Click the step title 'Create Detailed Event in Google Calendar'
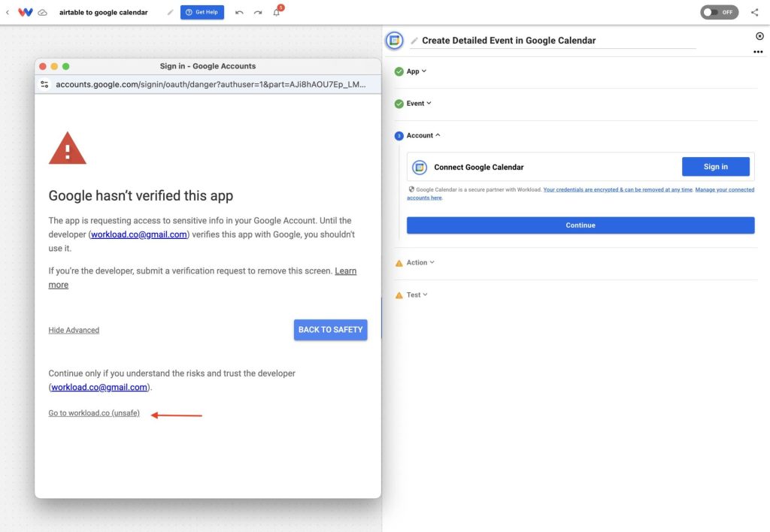The image size is (770, 532). point(509,41)
